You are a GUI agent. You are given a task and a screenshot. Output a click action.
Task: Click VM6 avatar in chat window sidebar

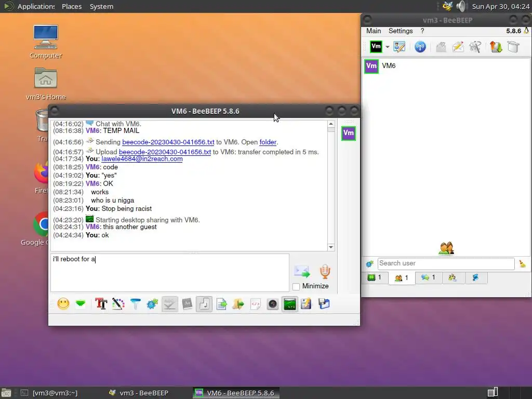[x=349, y=133]
